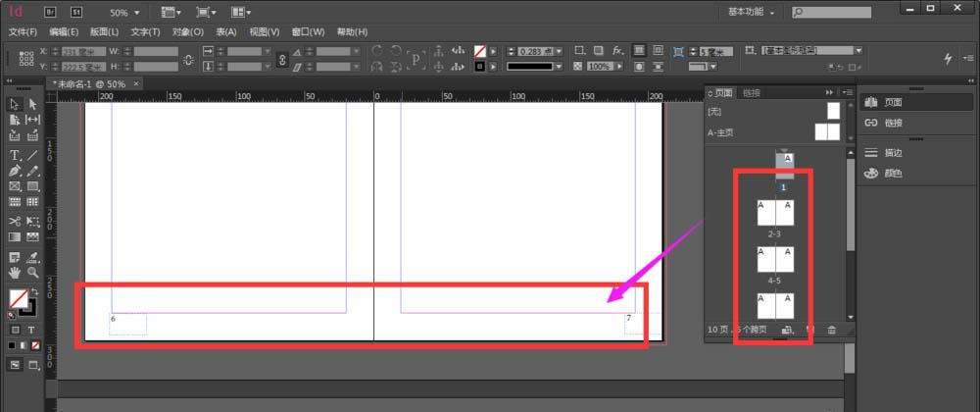Select the Hand tool

[15, 273]
